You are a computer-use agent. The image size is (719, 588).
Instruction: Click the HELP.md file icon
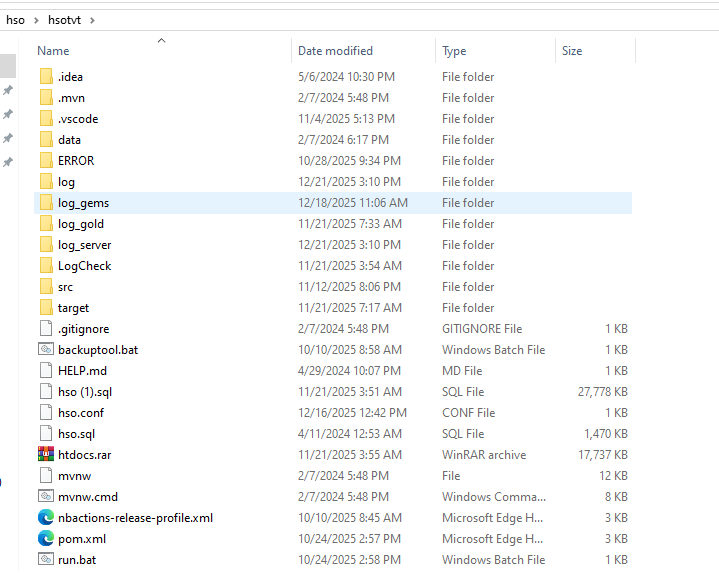click(46, 371)
